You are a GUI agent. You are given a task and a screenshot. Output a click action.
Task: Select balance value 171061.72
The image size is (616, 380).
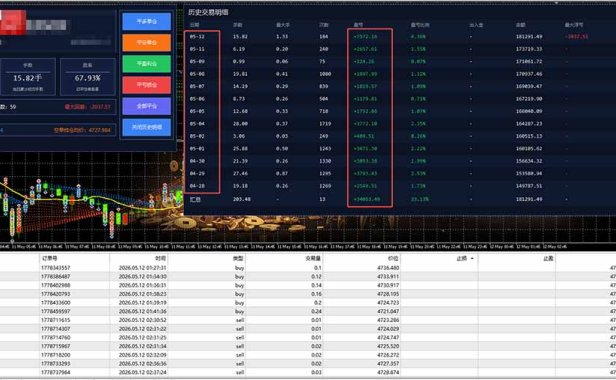529,62
